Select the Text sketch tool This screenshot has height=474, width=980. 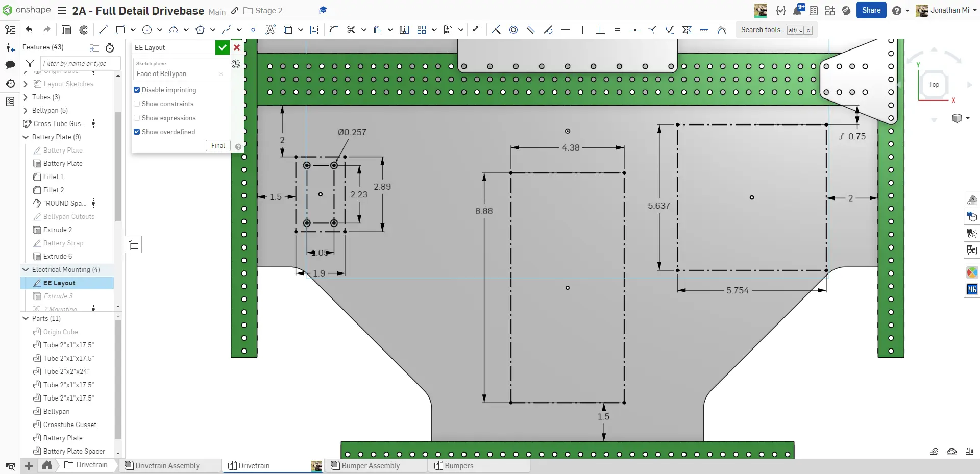coord(271,30)
